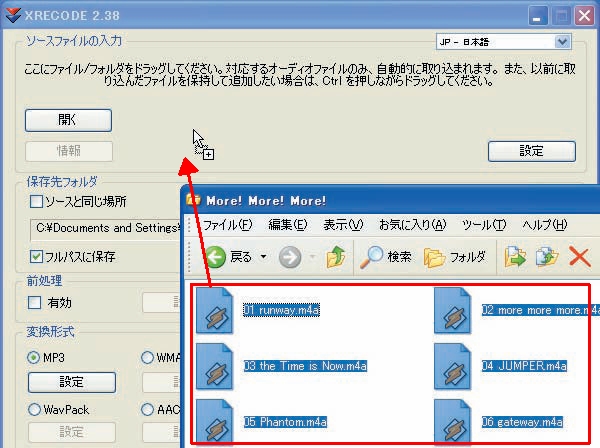Open the ファイル(F) menu

[x=227, y=225]
